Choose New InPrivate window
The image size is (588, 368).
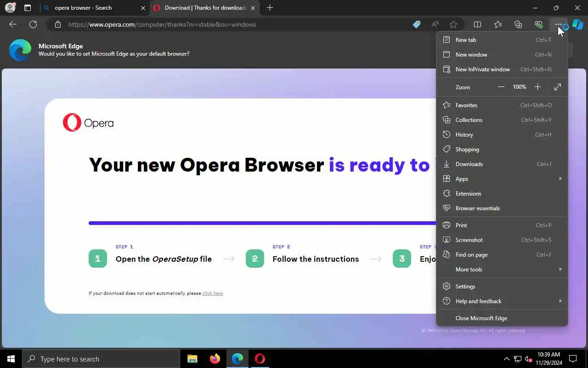click(x=502, y=69)
